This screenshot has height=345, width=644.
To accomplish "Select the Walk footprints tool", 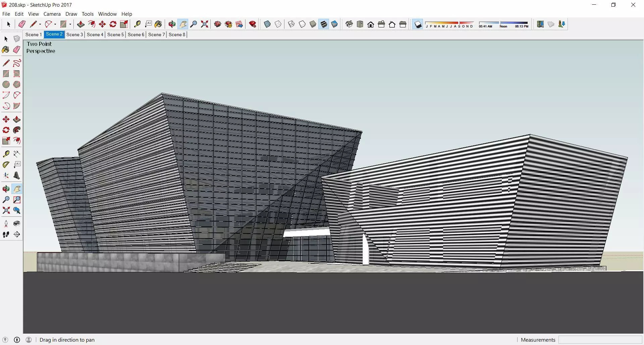I will 6,234.
